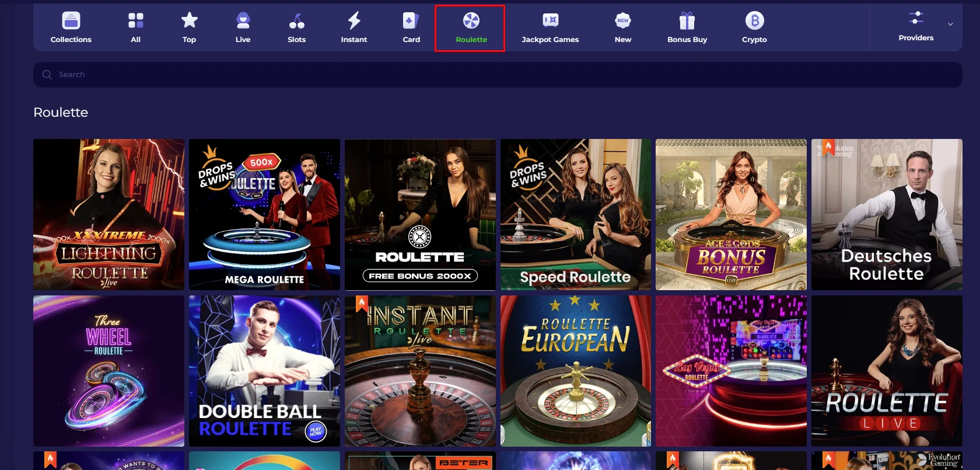
Task: Open the Card games icon
Action: click(411, 20)
